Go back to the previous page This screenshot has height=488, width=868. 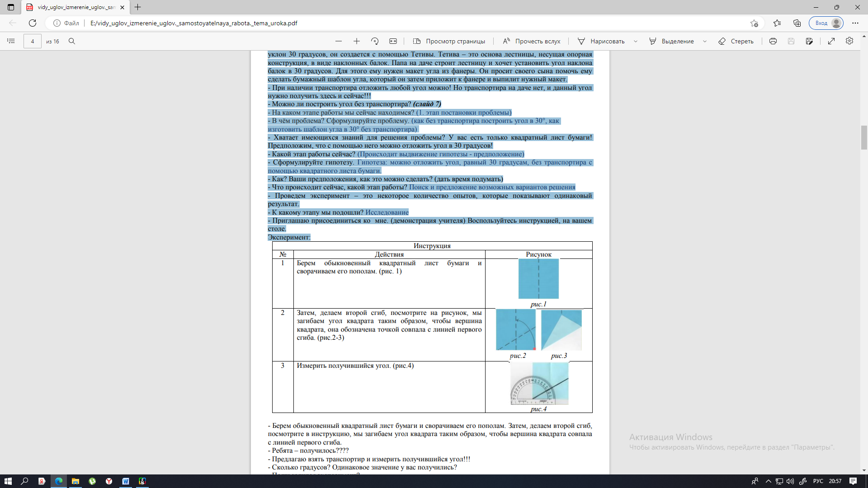pyautogui.click(x=13, y=23)
